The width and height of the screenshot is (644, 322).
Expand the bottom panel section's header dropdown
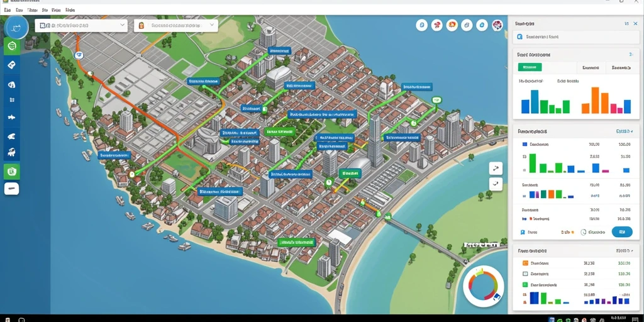(625, 250)
